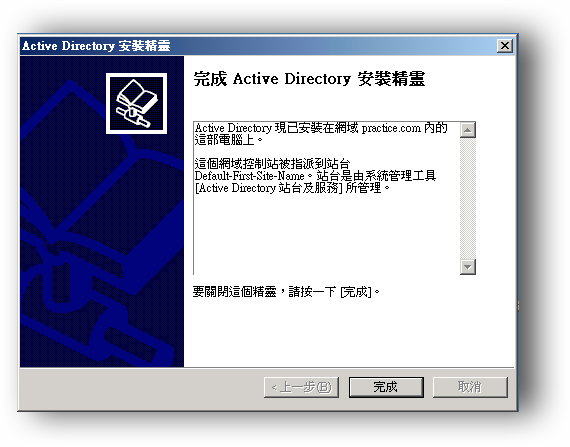
Task: Click the instruction text 要關閉這個精靈
Action: click(x=234, y=291)
